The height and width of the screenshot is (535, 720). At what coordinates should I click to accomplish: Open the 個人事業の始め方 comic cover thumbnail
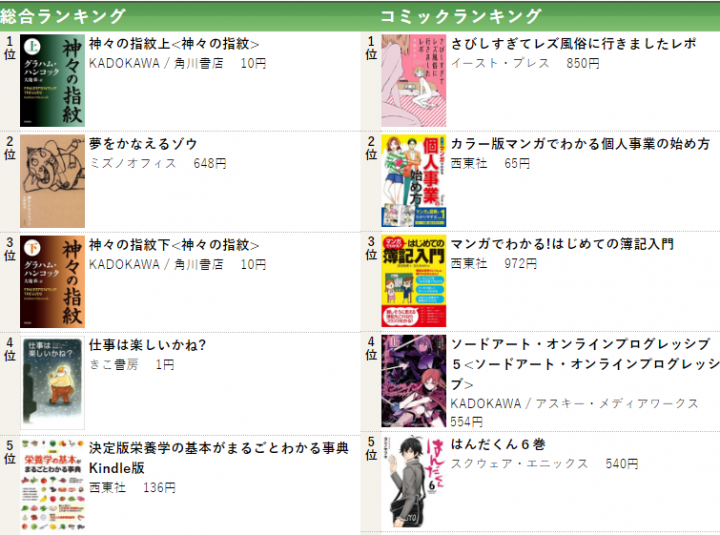pyautogui.click(x=414, y=181)
